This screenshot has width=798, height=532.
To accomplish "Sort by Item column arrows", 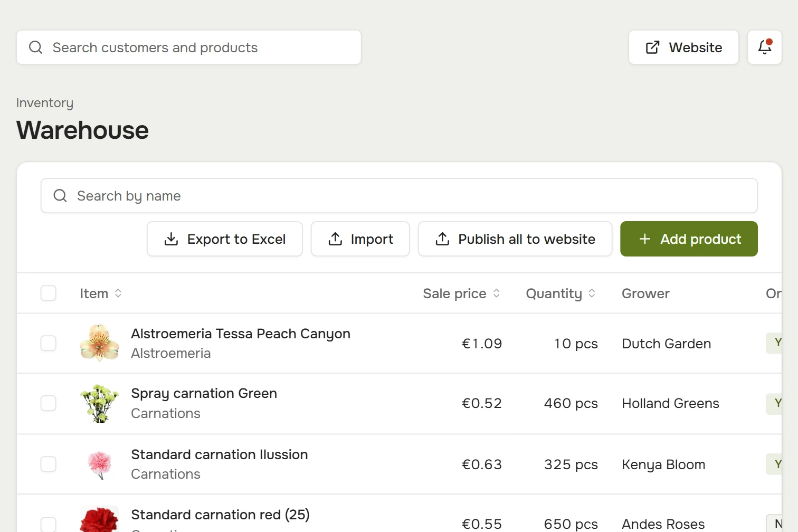I will [x=118, y=293].
